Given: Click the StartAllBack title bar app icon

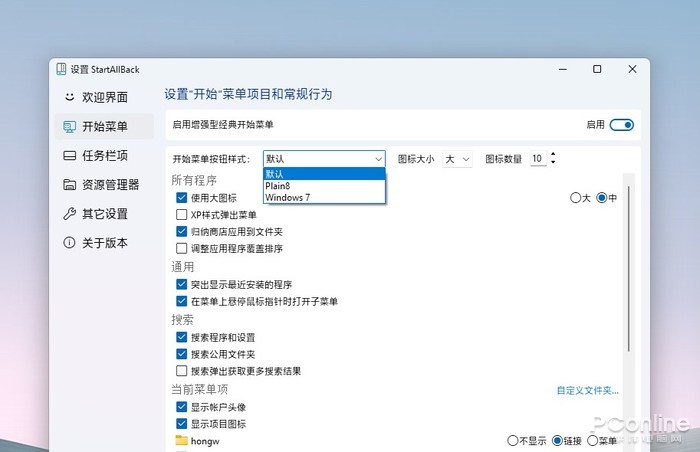Looking at the screenshot, I should pos(61,69).
